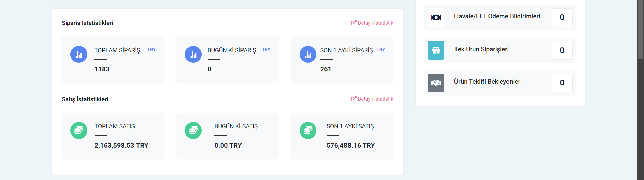This screenshot has width=644, height=180.
Task: Open Detaylı İstatistik link for Sipariş İstatistikleri
Action: click(372, 23)
